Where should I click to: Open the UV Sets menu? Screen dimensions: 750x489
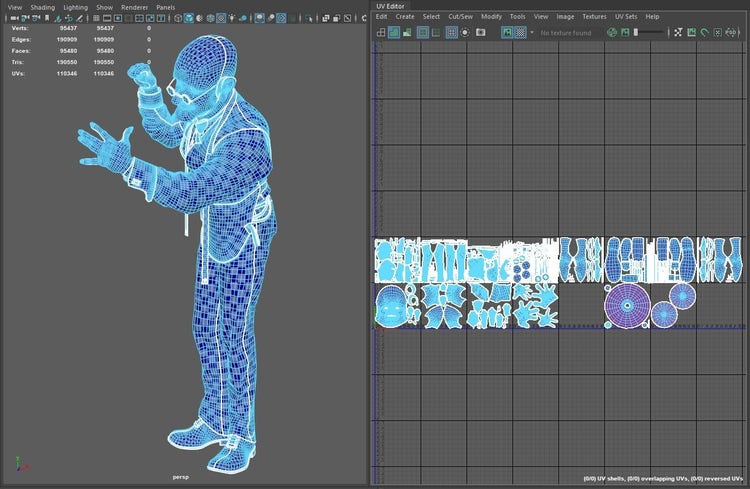[x=626, y=17]
